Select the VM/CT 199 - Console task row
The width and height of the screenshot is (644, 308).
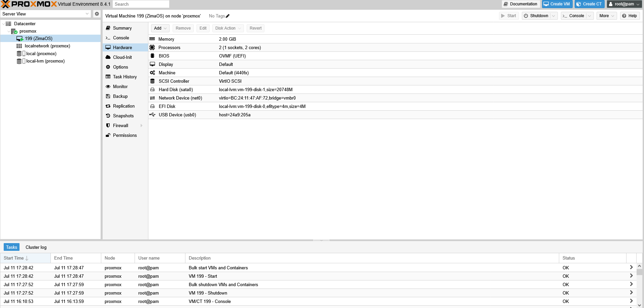[318, 301]
